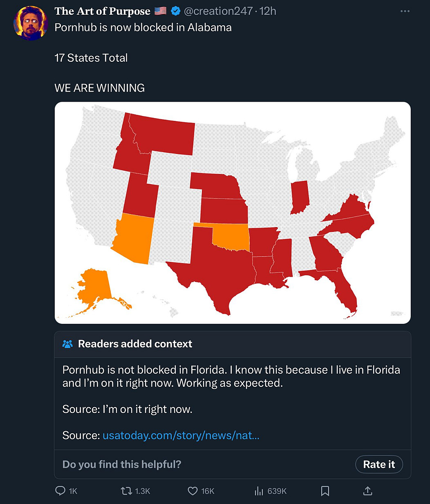Open The Art of Purpose profile picture
This screenshot has width=430, height=504.
click(31, 23)
